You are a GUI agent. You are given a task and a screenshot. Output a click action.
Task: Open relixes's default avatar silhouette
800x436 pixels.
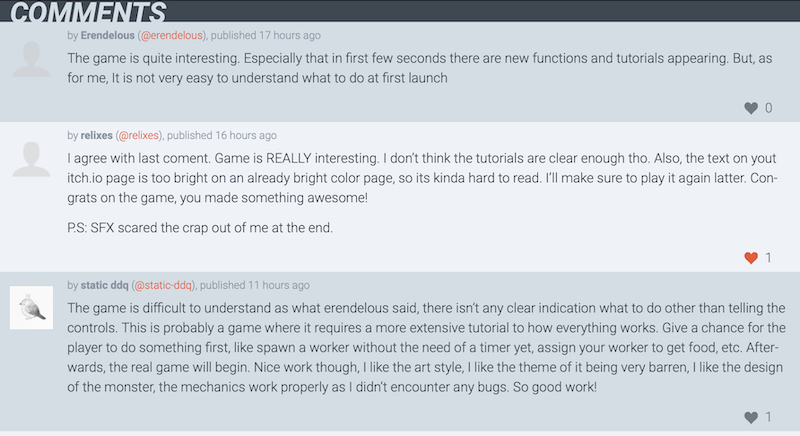[32, 159]
